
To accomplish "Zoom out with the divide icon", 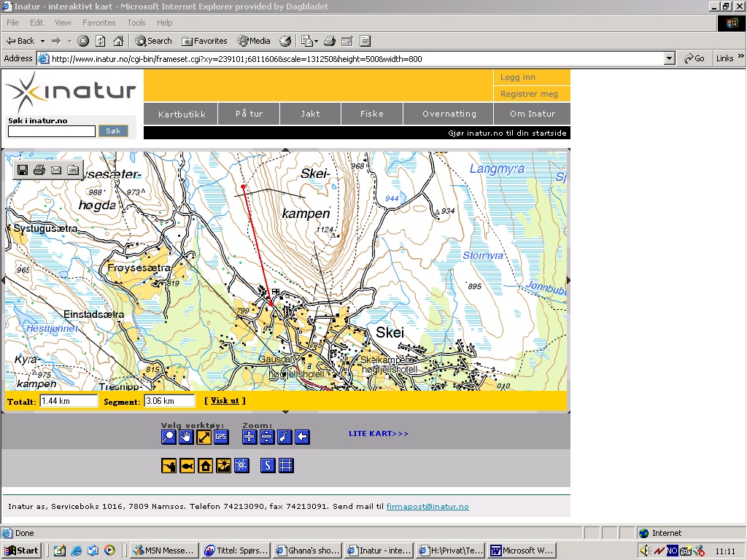I will pos(267,437).
